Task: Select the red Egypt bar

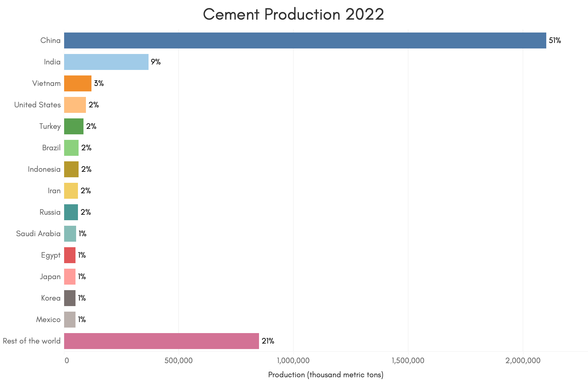Action: click(70, 255)
